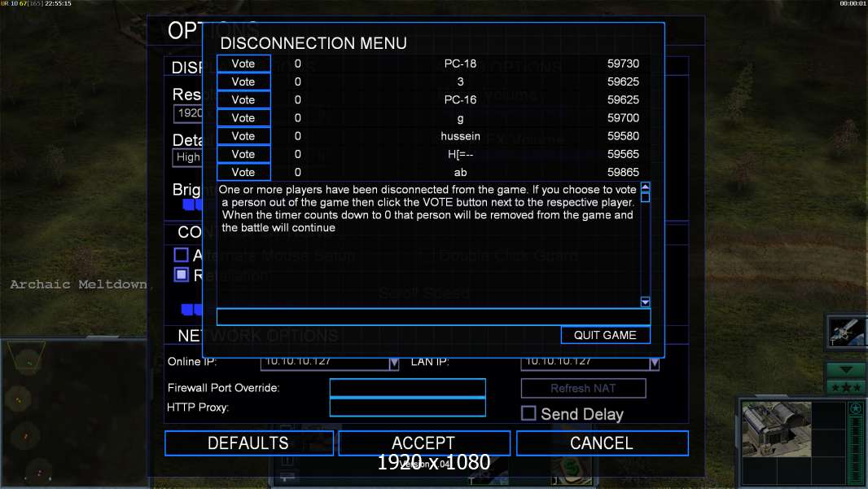Screen dimensions: 868x489
Task: Click the Brightness slider
Action: pos(192,205)
